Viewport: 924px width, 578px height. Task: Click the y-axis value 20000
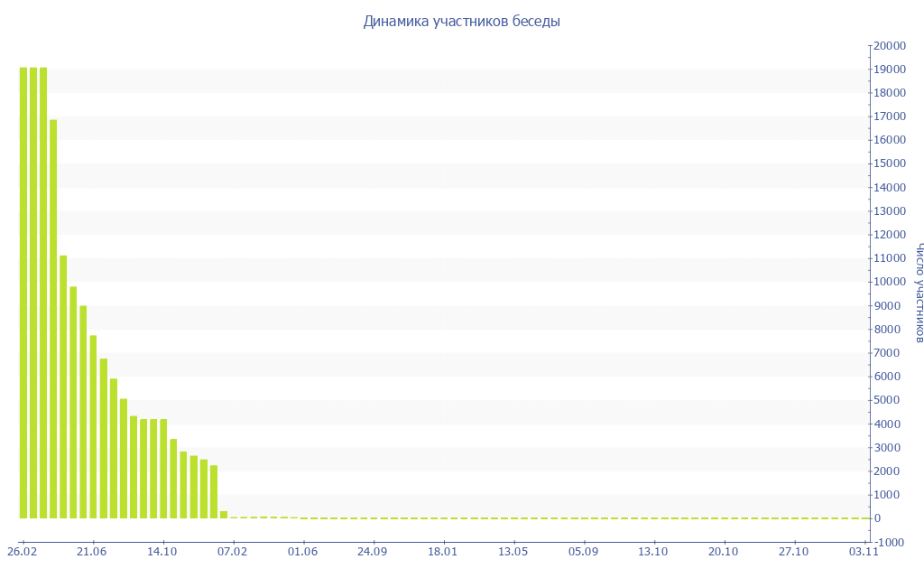pos(889,45)
